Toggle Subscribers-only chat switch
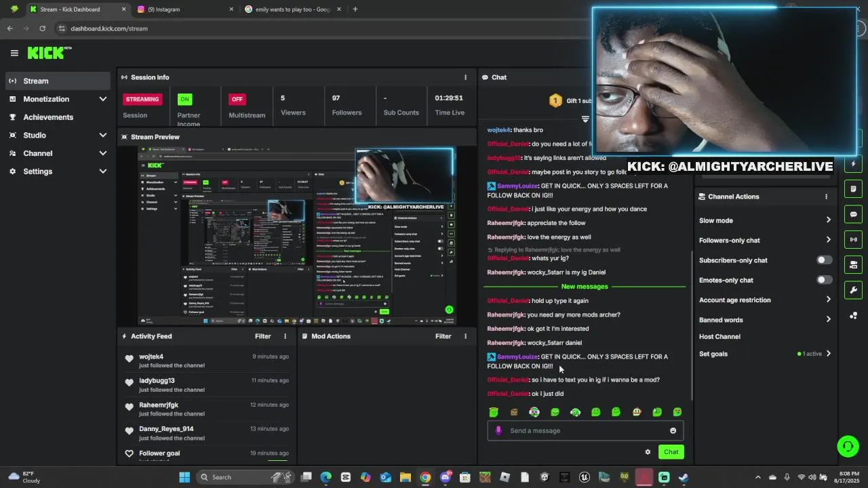Image resolution: width=868 pixels, height=488 pixels. 824,260
